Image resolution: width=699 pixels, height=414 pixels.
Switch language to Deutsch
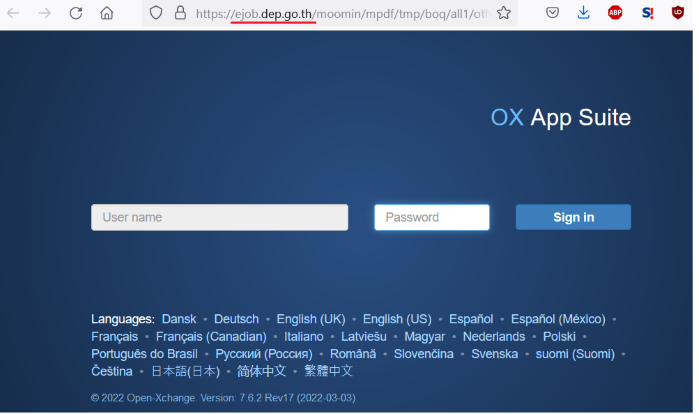point(236,319)
